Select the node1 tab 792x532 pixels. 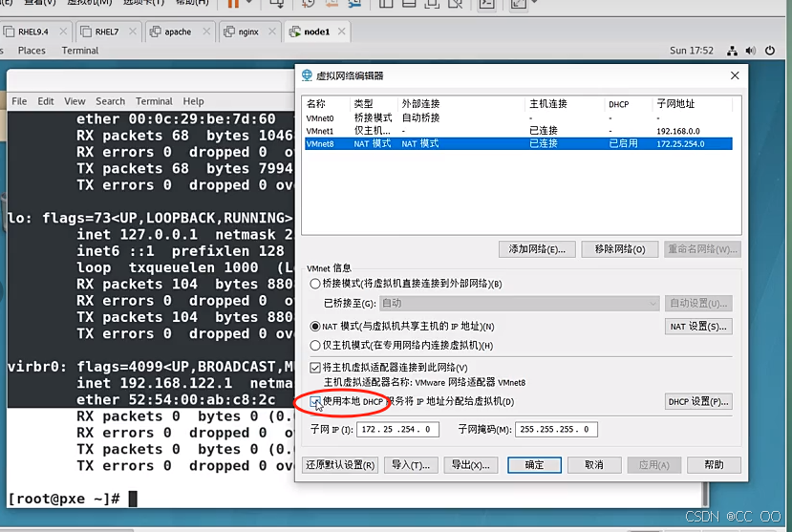[x=316, y=32]
